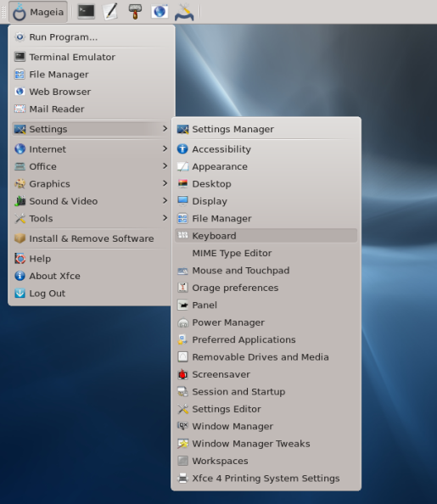Open Terminal Emulator from the menu
Image resolution: width=437 pixels, height=504 pixels.
pos(92,57)
